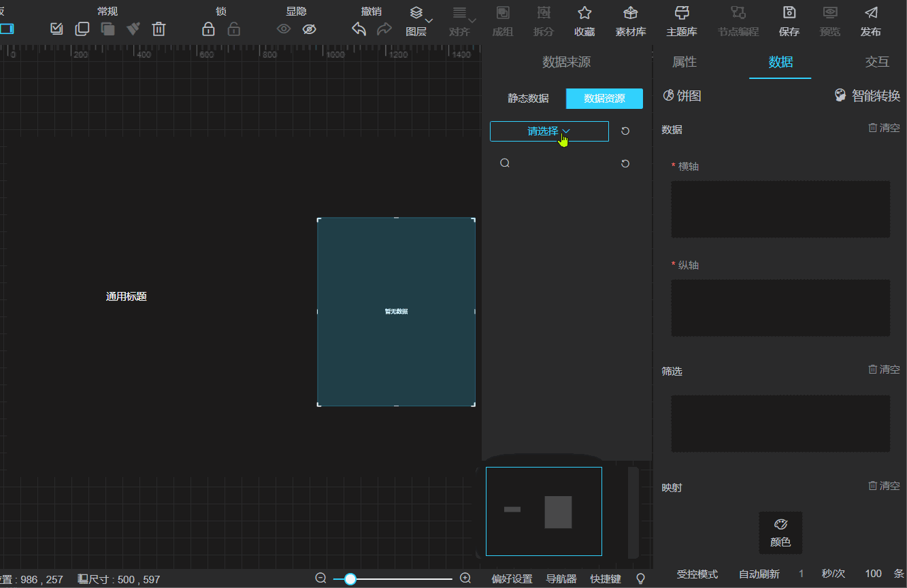Open the 素材库 material library
This screenshot has height=588, width=907.
pos(631,21)
